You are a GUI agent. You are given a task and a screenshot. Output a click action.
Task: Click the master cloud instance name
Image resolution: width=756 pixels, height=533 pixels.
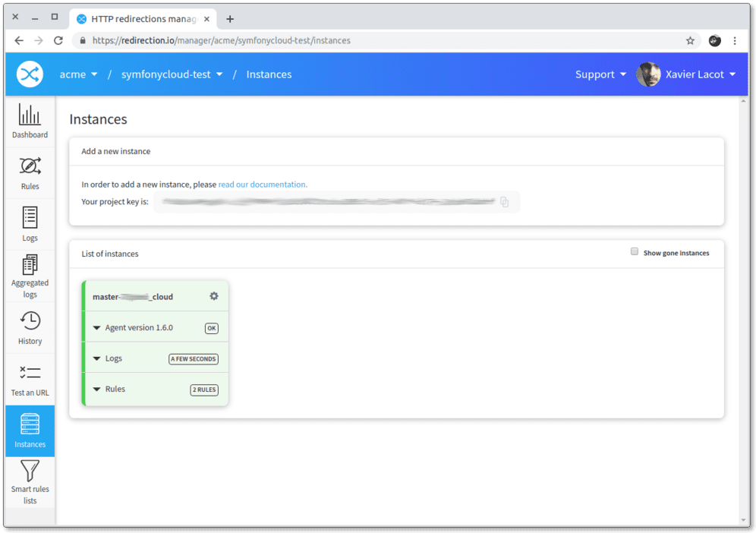click(x=133, y=297)
